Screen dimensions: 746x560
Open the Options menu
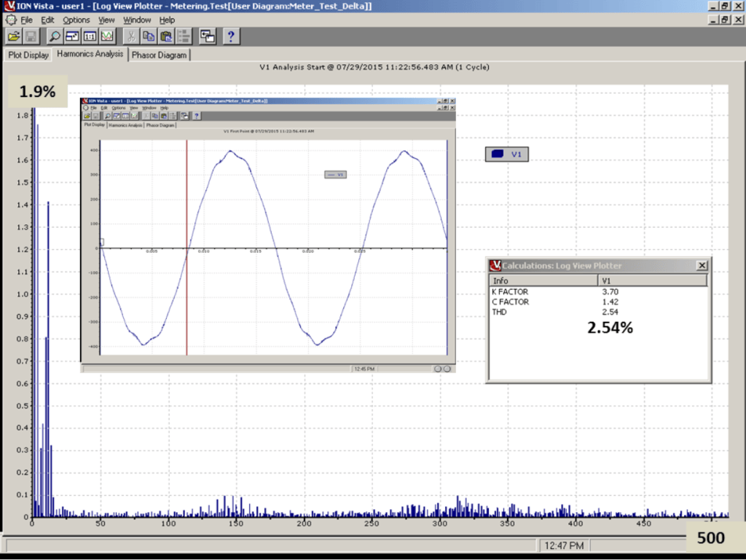(76, 20)
